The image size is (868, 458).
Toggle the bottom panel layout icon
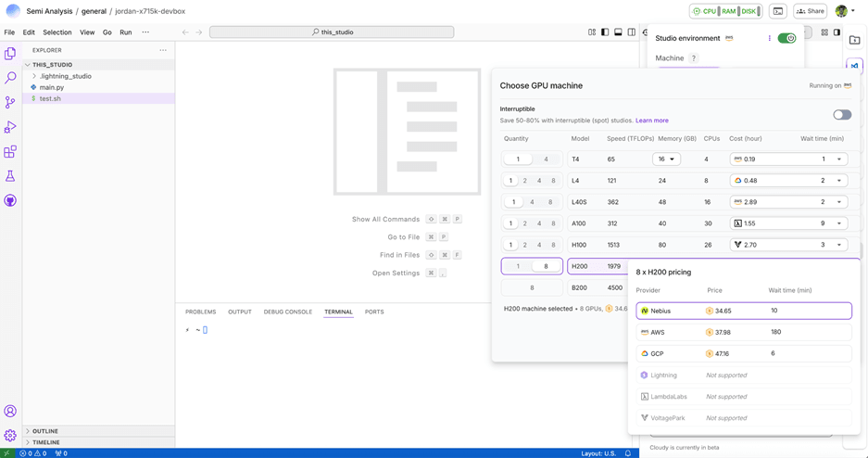[618, 32]
